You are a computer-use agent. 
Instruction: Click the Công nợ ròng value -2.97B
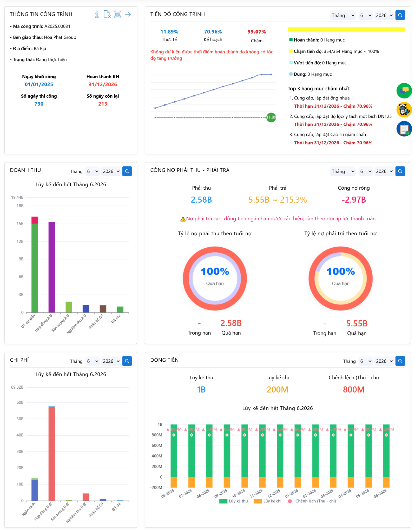[354, 200]
